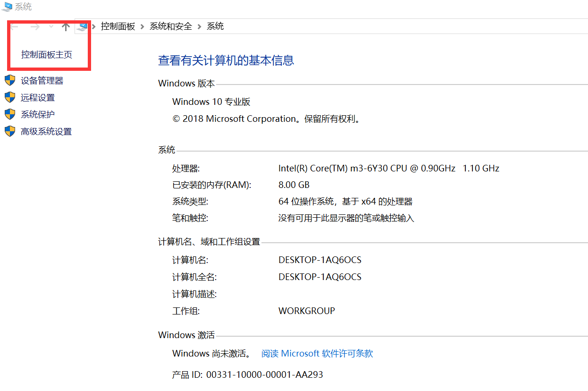Click the forward navigation arrow
The width and height of the screenshot is (588, 391).
tap(35, 26)
